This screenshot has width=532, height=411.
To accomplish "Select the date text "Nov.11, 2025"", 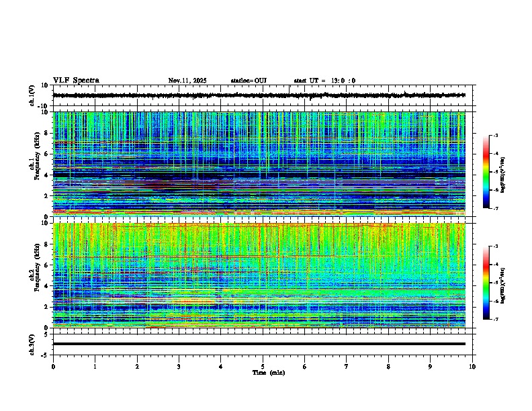I will tap(187, 81).
